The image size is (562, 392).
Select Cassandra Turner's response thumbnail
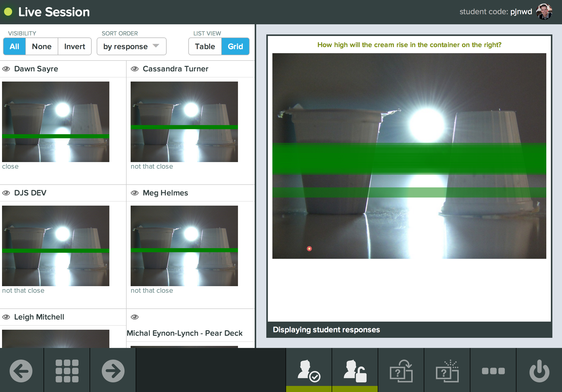pos(184,122)
